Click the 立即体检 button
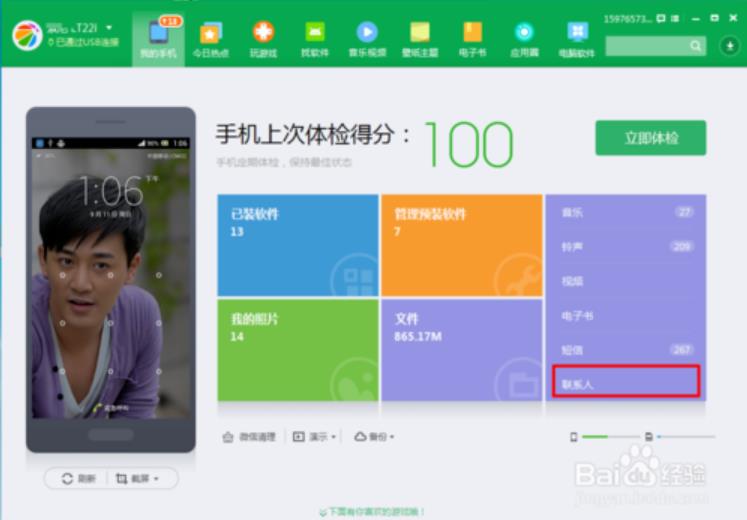Screen dimensions: 747x520 pyautogui.click(x=651, y=138)
